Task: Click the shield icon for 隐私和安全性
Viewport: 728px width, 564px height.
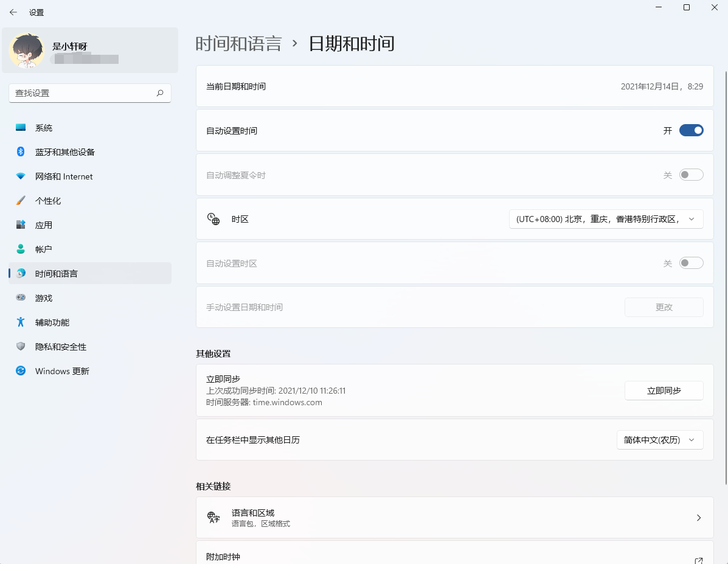Action: [x=21, y=346]
